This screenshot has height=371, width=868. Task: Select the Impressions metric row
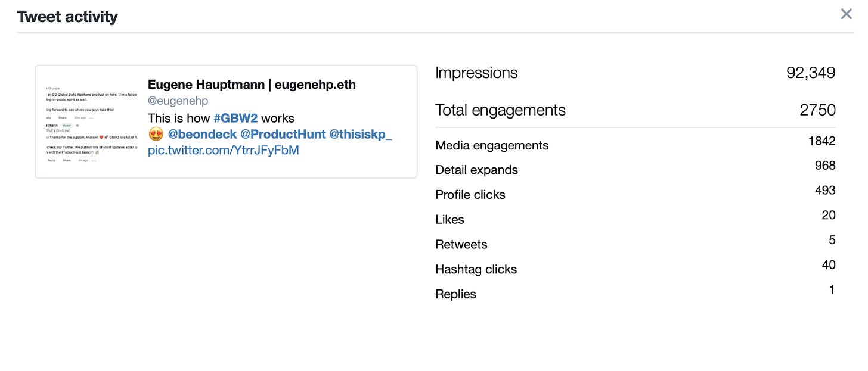coord(635,73)
